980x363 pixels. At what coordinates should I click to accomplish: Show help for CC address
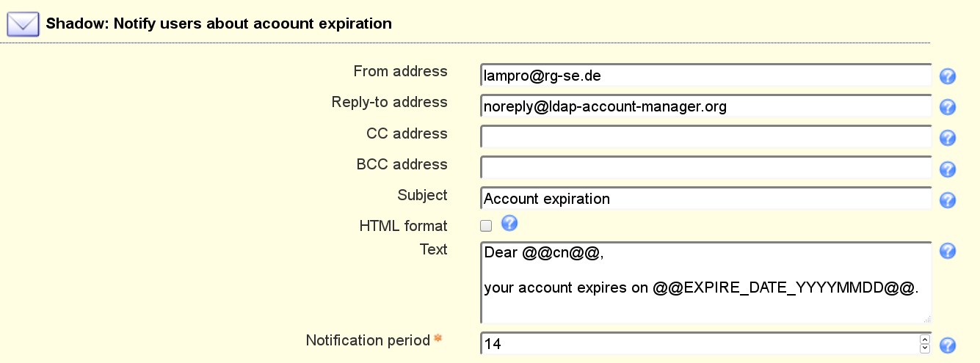[x=947, y=138]
